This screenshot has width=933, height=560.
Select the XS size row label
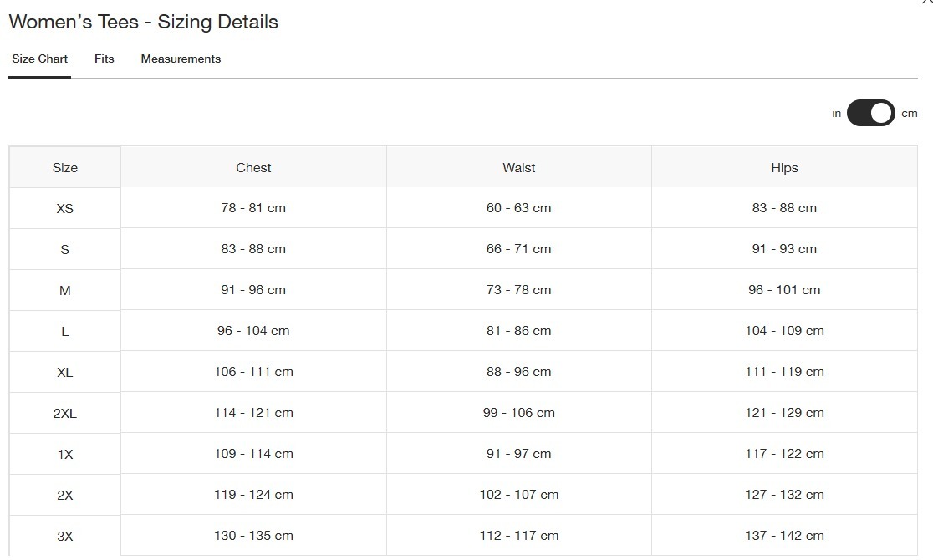[65, 209]
